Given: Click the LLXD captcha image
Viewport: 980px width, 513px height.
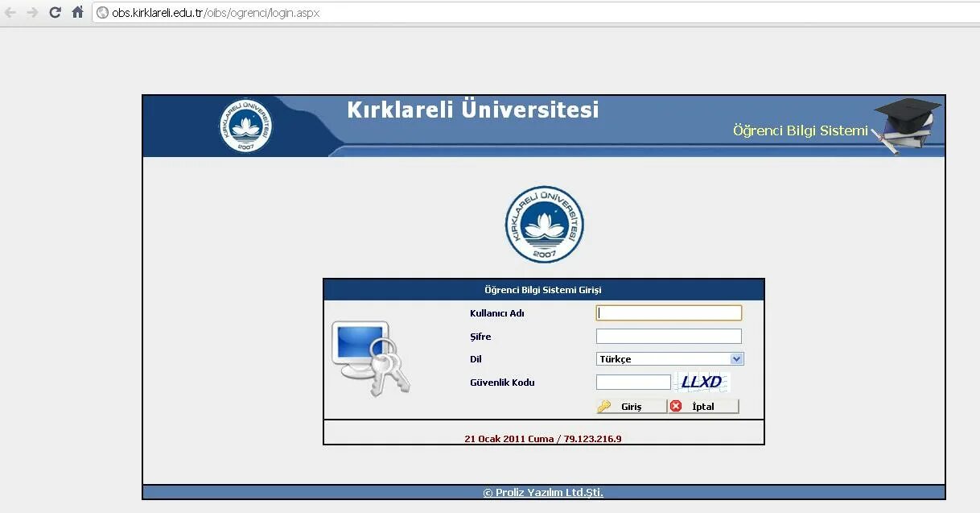Looking at the screenshot, I should [702, 383].
